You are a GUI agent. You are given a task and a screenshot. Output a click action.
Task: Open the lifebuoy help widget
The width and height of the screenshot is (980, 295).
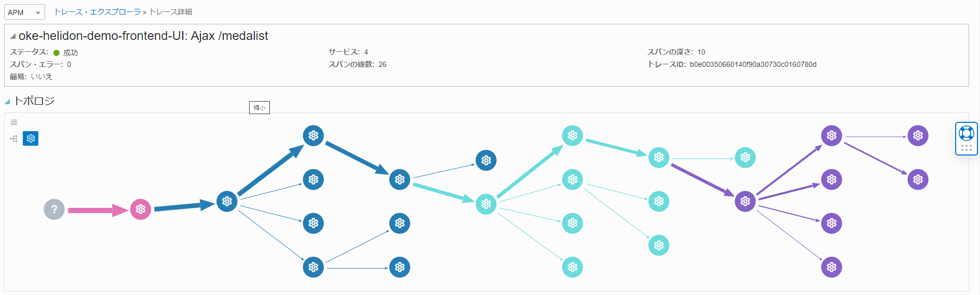966,133
